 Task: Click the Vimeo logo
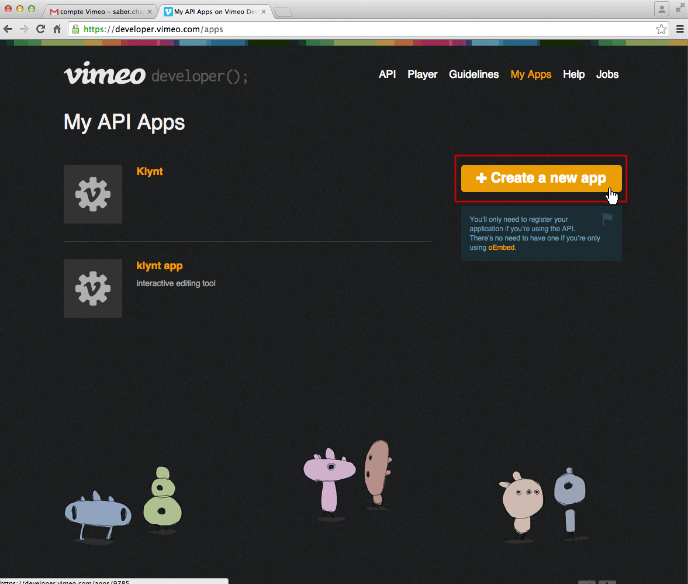tap(104, 74)
